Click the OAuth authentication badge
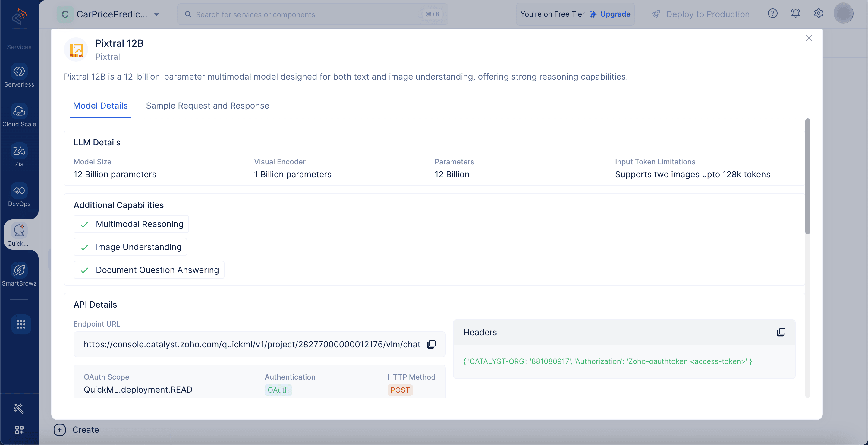 [278, 390]
